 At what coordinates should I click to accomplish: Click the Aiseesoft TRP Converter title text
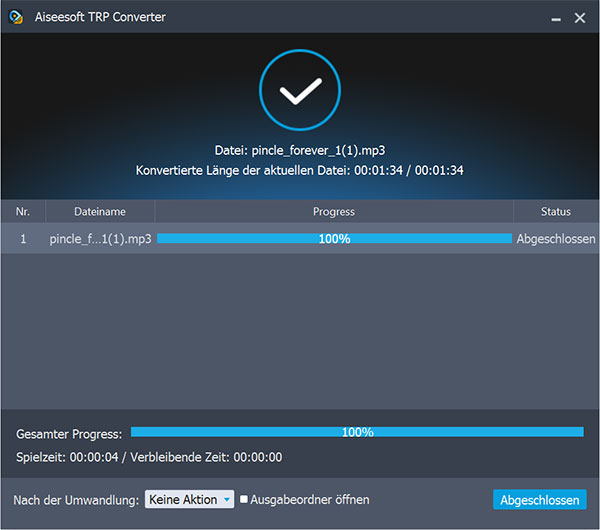click(100, 17)
